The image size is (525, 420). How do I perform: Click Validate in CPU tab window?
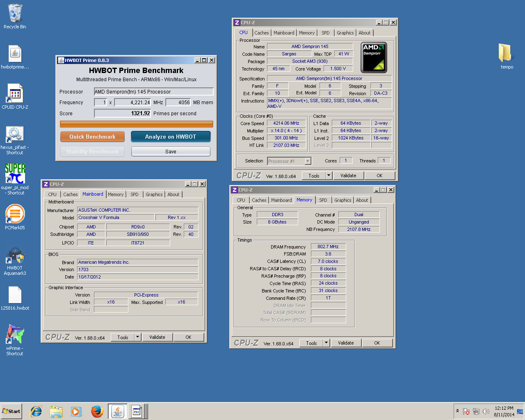pos(348,176)
